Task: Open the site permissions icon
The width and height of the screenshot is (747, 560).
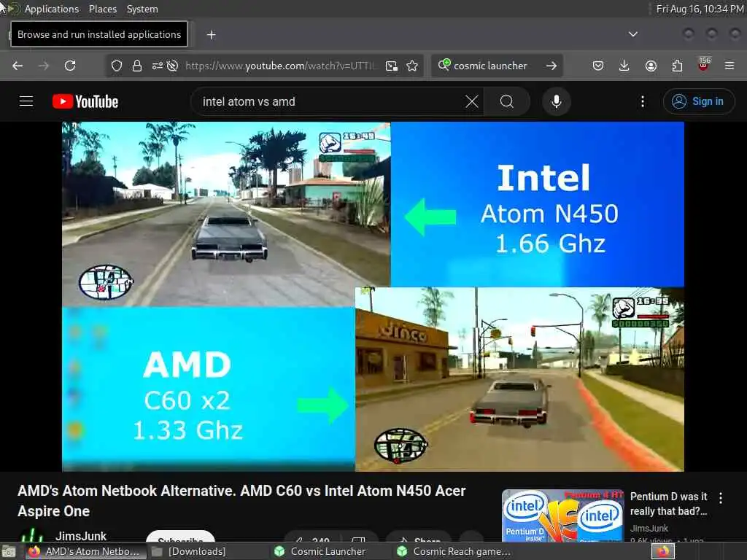Action: [158, 66]
